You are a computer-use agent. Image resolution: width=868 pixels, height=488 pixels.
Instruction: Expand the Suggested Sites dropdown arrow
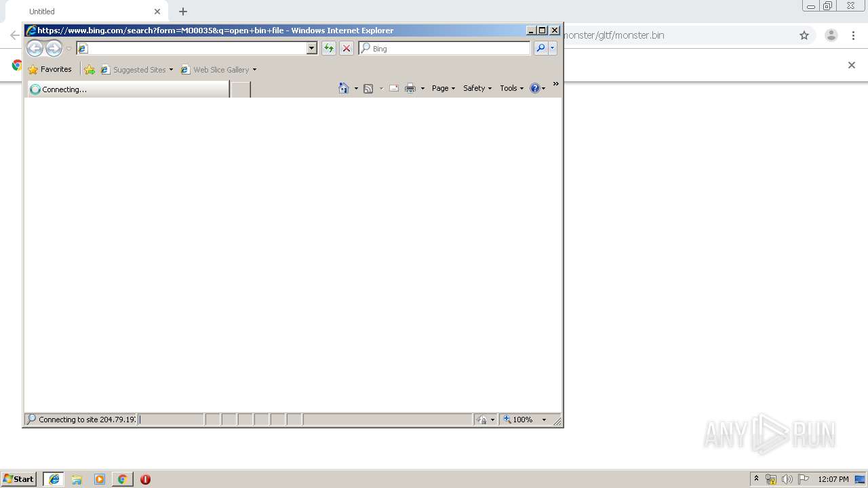coord(171,69)
